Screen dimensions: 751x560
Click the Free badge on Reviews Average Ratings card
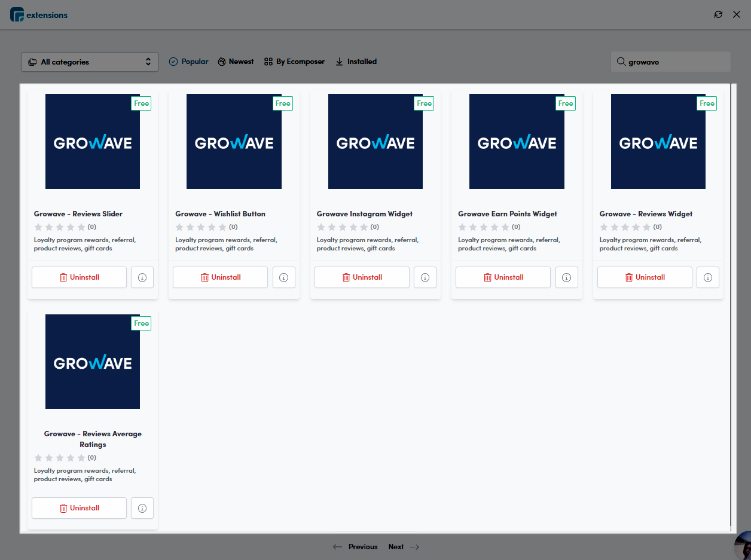pos(142,323)
